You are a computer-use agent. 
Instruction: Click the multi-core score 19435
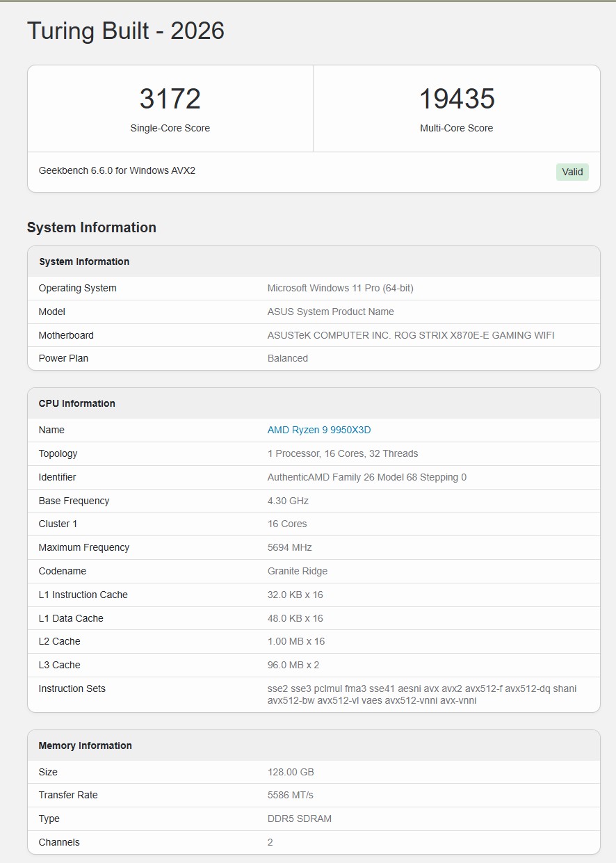pyautogui.click(x=456, y=99)
